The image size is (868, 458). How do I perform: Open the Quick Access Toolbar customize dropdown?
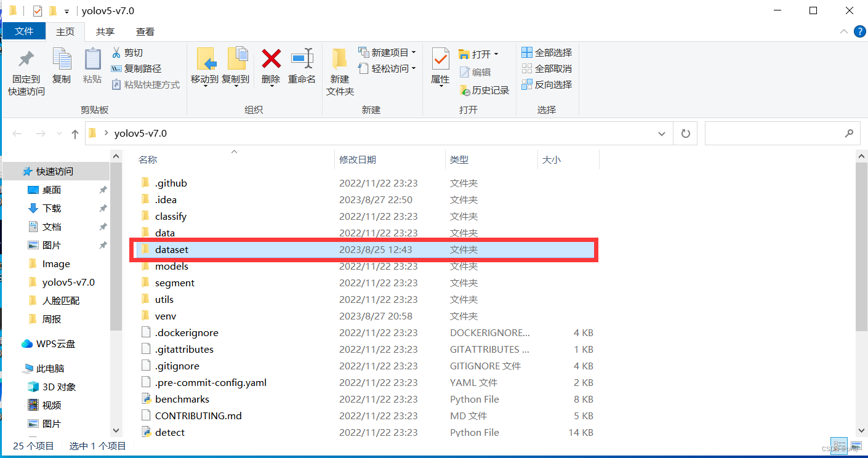(x=66, y=12)
